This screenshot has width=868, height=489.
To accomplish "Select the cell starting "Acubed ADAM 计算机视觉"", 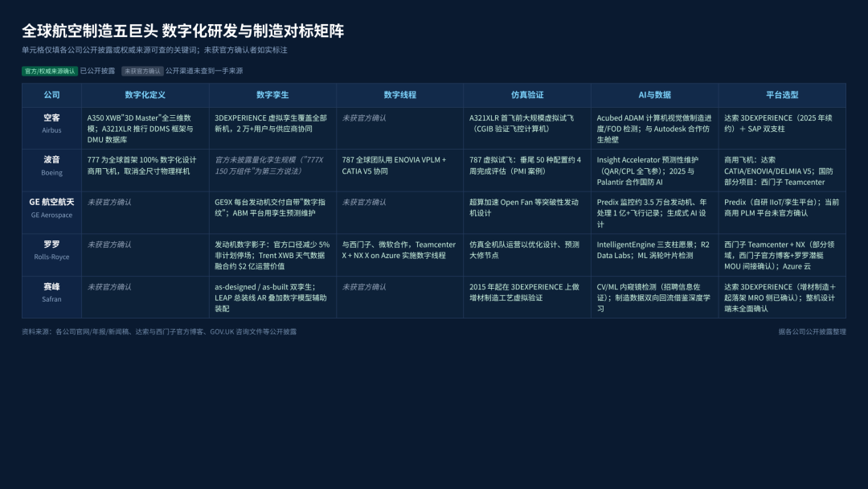I will click(654, 128).
